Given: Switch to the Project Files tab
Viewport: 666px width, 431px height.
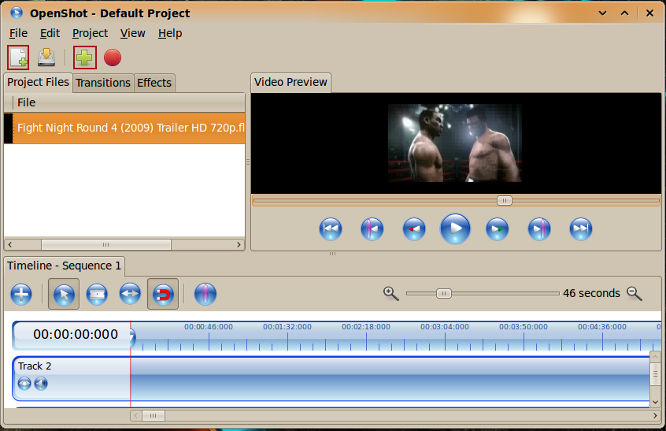Looking at the screenshot, I should pos(38,82).
